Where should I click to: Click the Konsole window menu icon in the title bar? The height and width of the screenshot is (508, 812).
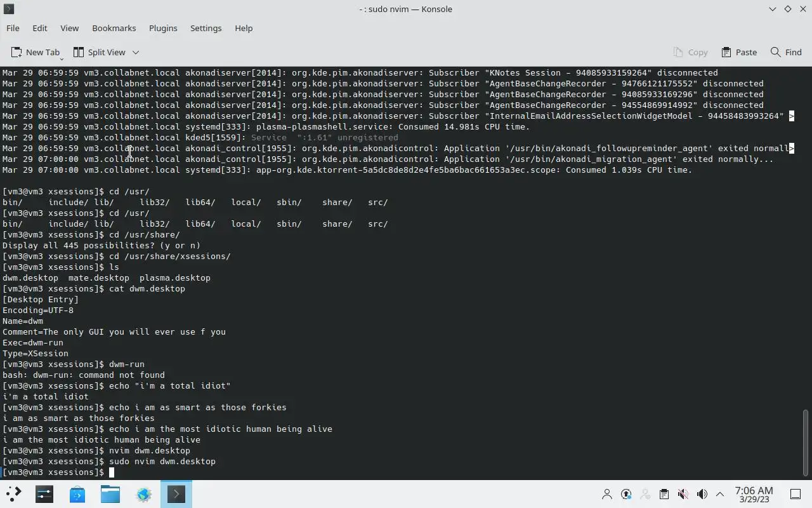click(x=9, y=9)
